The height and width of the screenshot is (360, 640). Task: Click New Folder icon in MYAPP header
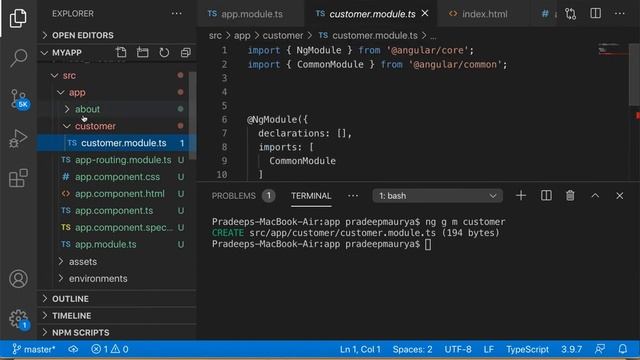coord(142,52)
